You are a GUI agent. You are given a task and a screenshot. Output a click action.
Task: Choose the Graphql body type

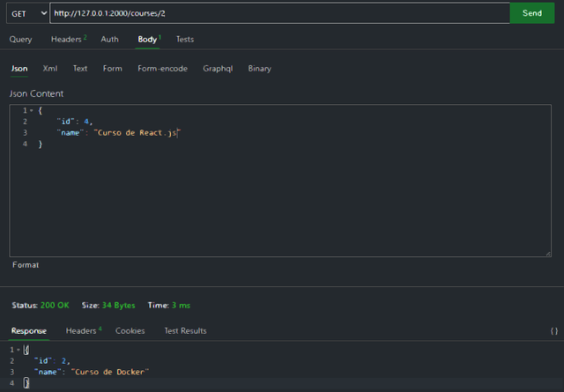pyautogui.click(x=218, y=69)
